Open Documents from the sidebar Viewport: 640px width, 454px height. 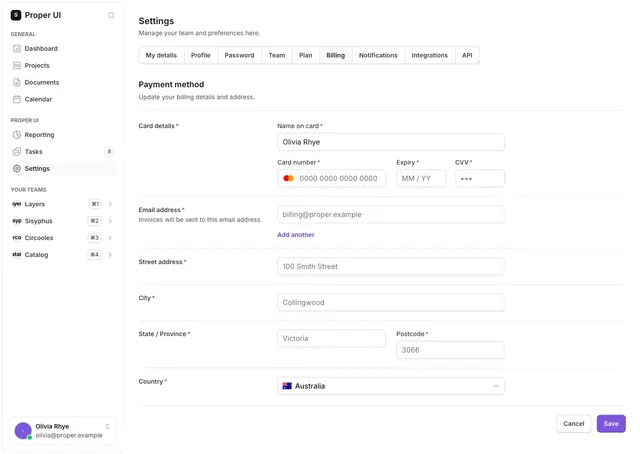click(x=62, y=82)
